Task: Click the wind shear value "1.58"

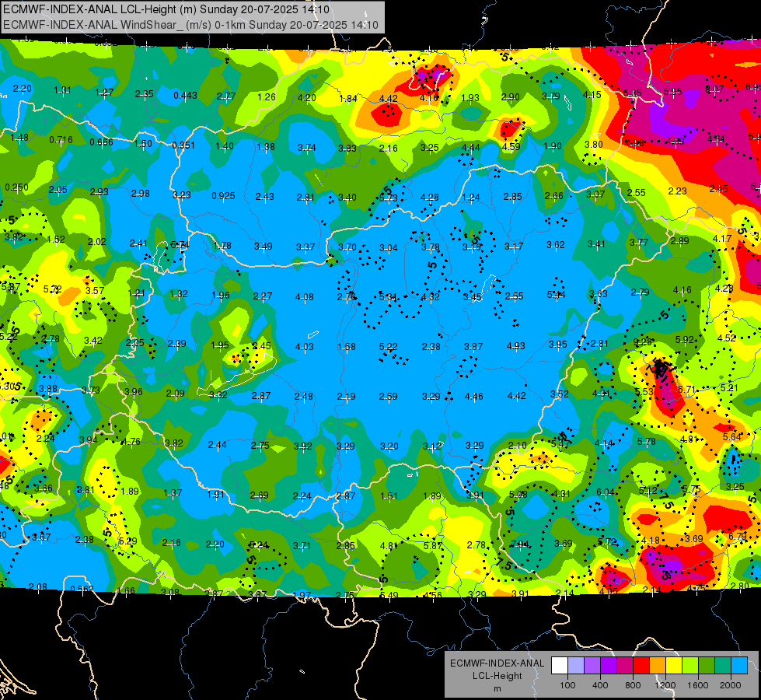Action: pos(347,346)
